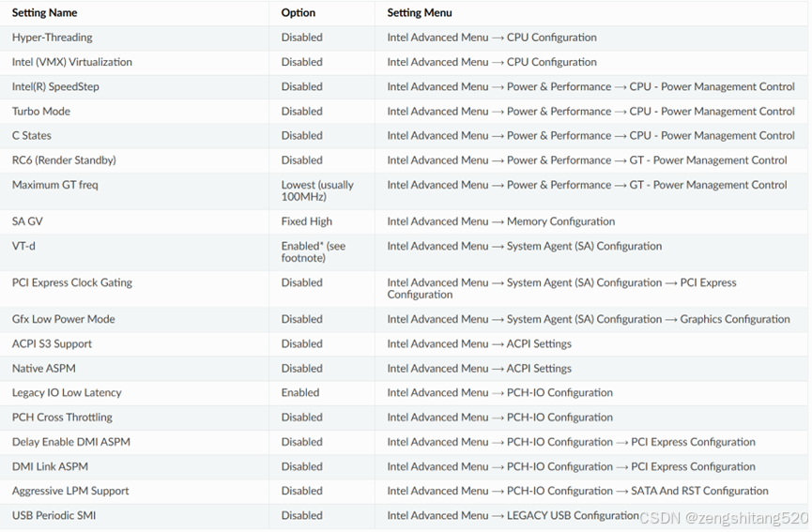Image resolution: width=812 pixels, height=532 pixels.
Task: Select 'Enabled' option for Legacy IO Low Latency
Action: pos(300,393)
